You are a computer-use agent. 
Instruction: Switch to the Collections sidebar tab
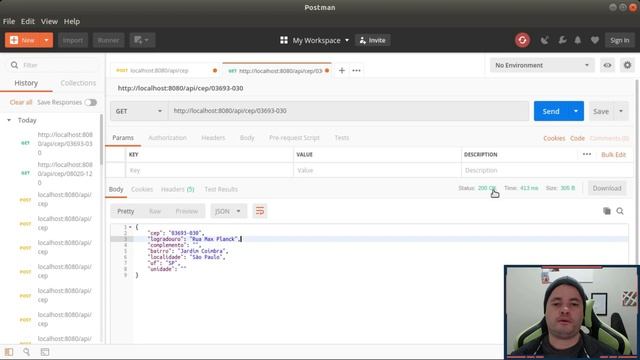click(78, 83)
